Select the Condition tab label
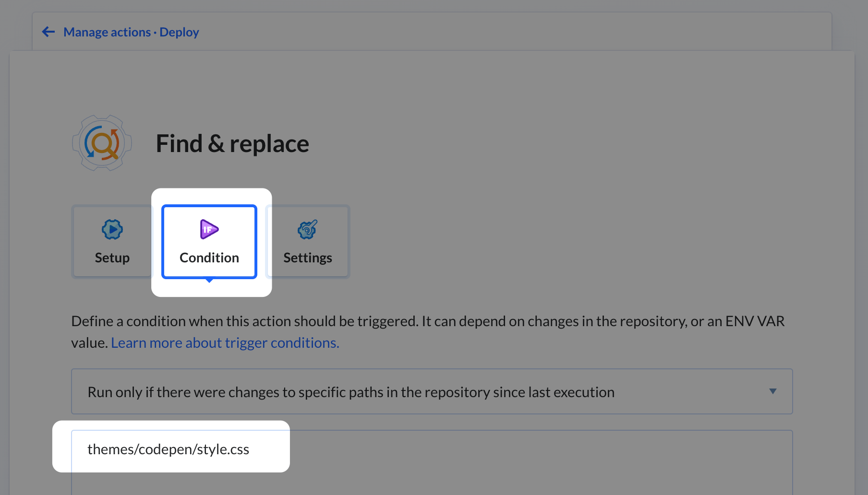 (x=209, y=258)
